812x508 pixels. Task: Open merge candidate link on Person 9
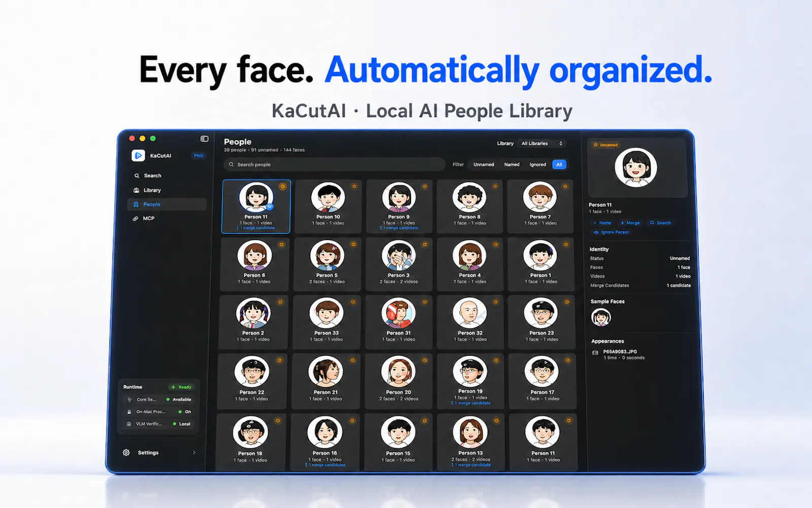(x=399, y=228)
